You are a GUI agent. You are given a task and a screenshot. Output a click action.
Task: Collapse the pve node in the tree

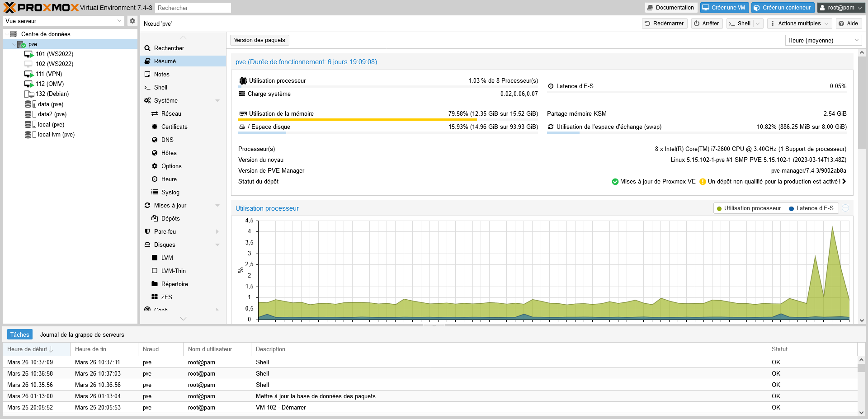(x=14, y=44)
